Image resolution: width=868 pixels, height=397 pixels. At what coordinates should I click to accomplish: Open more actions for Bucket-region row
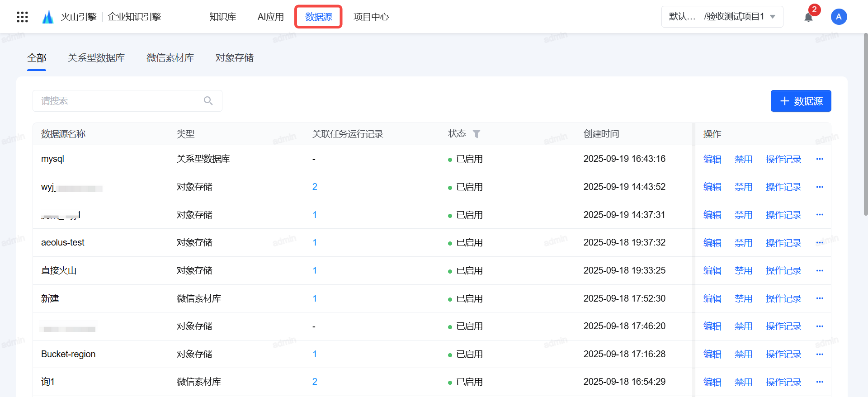tap(820, 354)
